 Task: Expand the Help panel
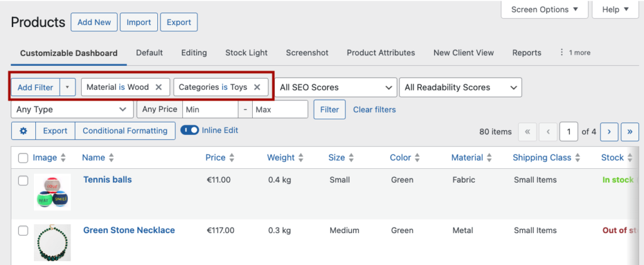pos(615,9)
